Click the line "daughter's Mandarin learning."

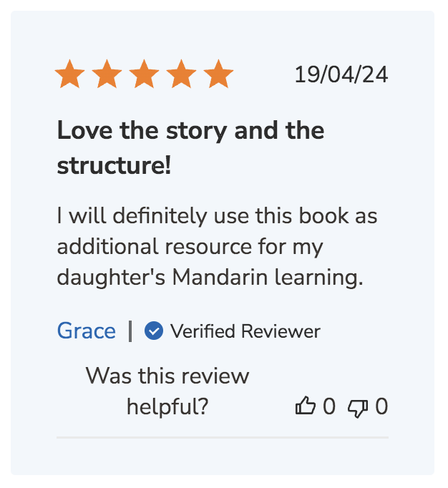tap(210, 277)
